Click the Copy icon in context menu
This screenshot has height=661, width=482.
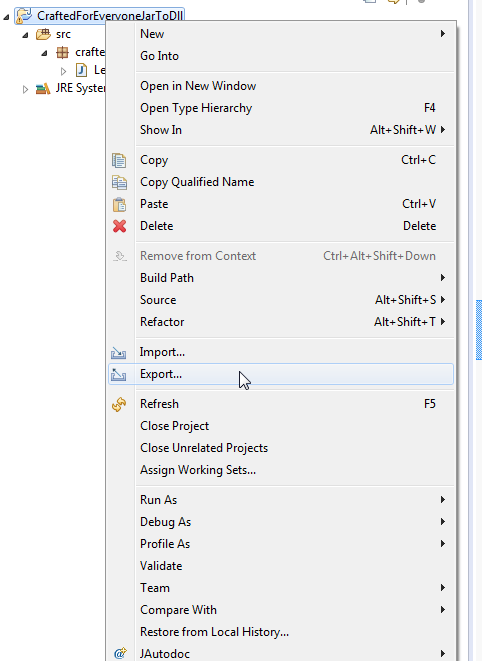pyautogui.click(x=119, y=160)
